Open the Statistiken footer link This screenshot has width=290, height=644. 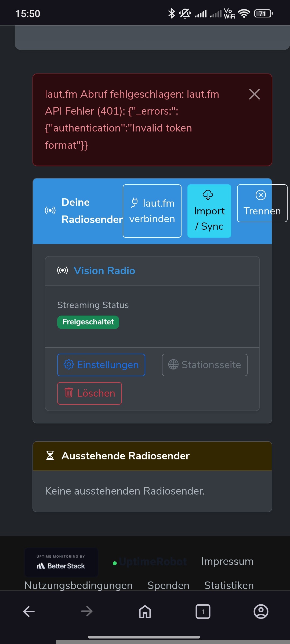click(229, 585)
